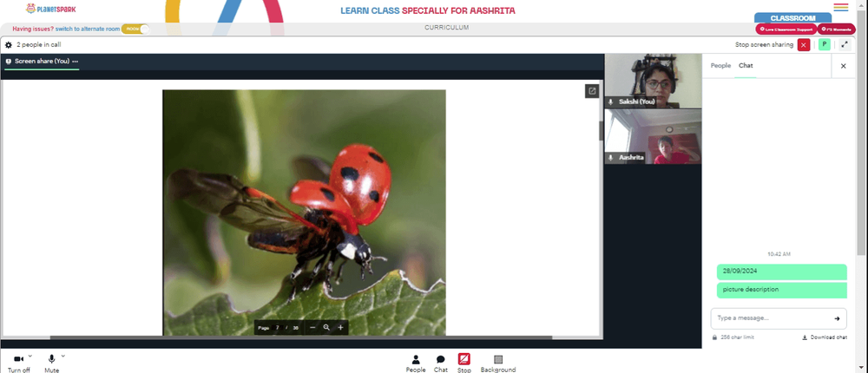Send the chat message with arrow
Image resolution: width=868 pixels, height=373 pixels.
click(x=837, y=318)
